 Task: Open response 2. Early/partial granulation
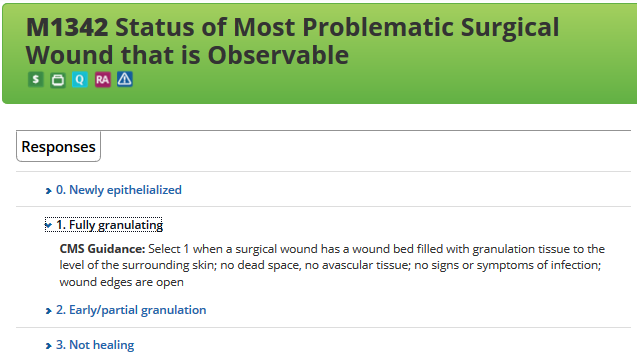tap(131, 310)
